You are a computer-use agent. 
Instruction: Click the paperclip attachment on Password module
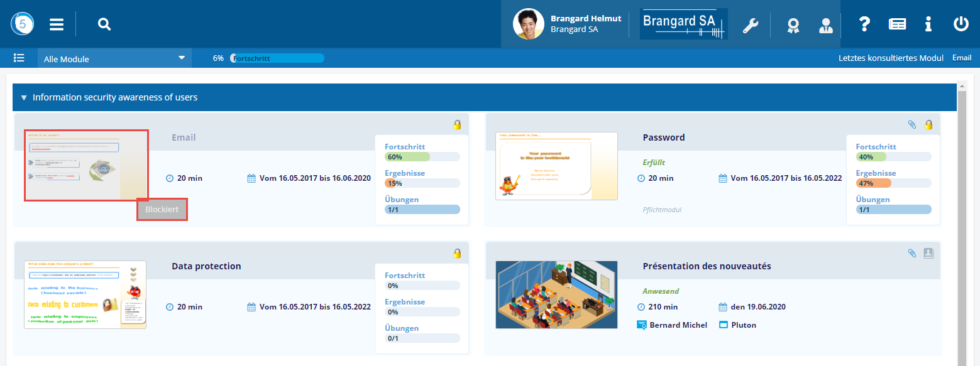(x=912, y=125)
